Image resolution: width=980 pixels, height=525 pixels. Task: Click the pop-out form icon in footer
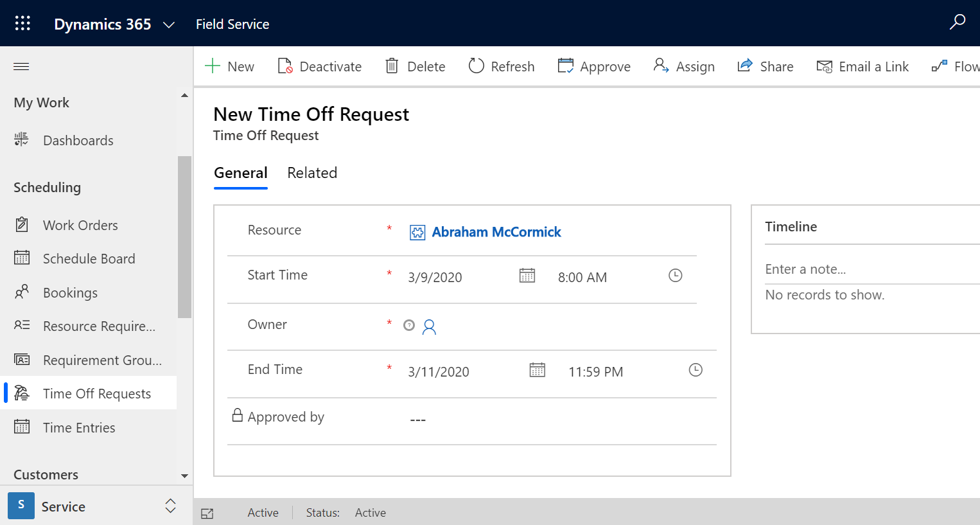[x=207, y=513]
